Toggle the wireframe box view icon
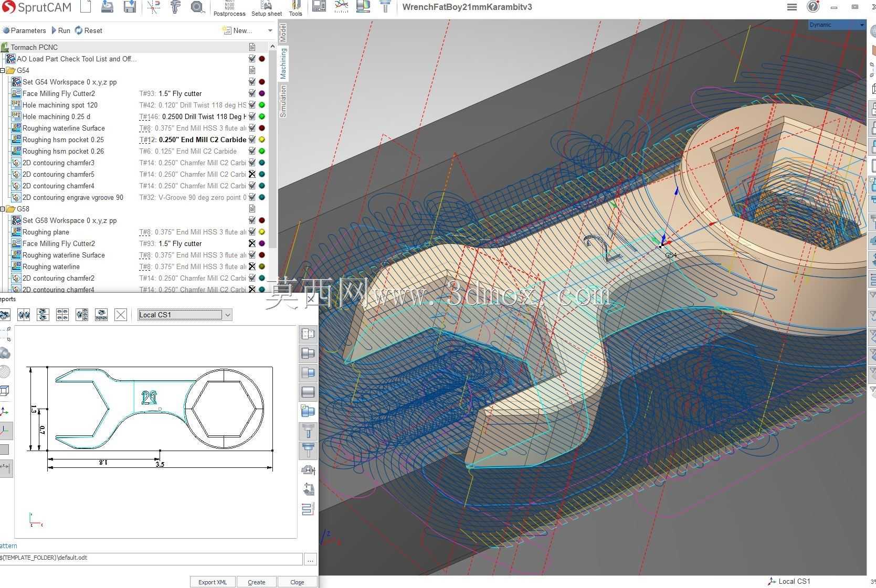Screen dimensions: 876x588 pos(5,391)
